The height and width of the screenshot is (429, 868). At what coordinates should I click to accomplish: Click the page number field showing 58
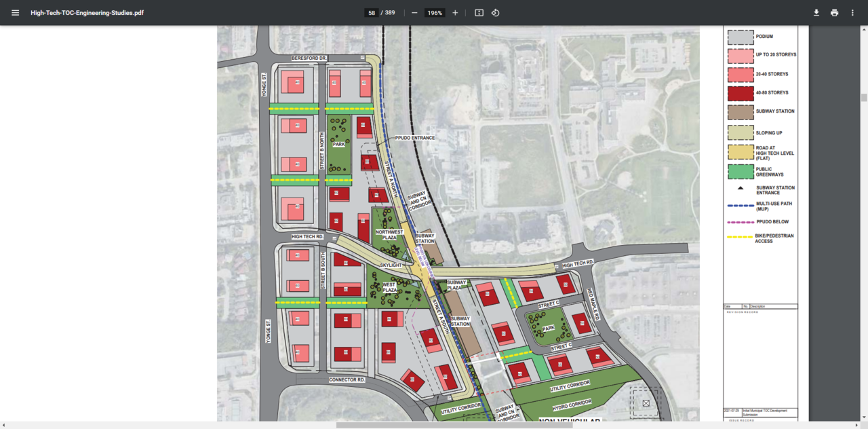372,13
